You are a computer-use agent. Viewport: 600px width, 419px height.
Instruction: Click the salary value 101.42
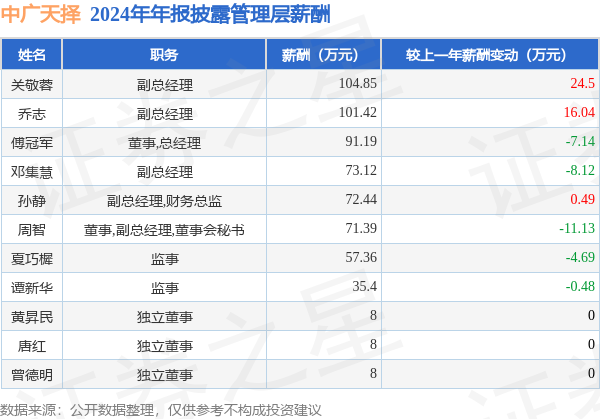point(358,112)
